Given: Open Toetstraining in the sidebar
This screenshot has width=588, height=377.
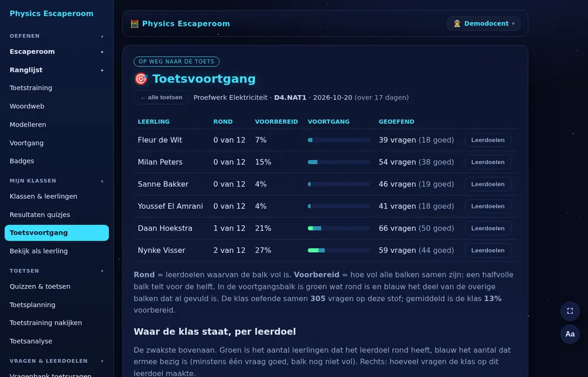Looking at the screenshot, I should pos(31,88).
